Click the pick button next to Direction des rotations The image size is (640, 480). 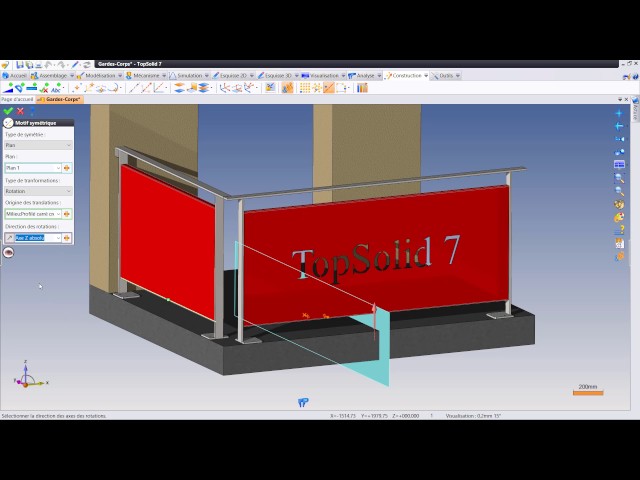point(67,238)
